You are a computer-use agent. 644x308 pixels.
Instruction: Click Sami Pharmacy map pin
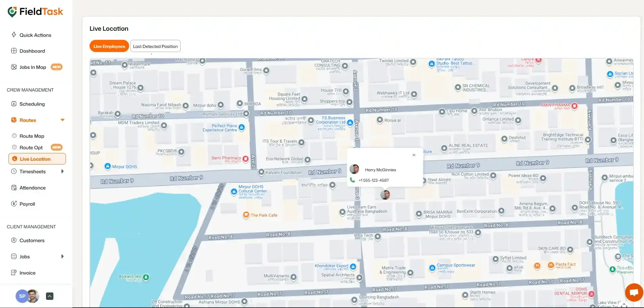[246, 158]
